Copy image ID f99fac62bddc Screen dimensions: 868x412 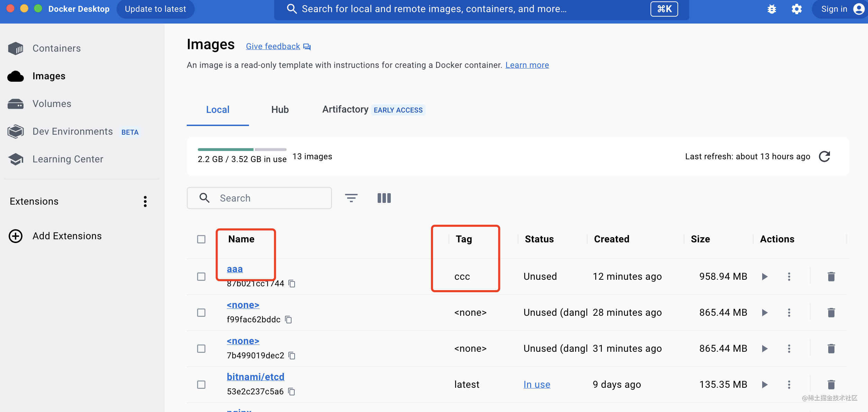(x=288, y=320)
